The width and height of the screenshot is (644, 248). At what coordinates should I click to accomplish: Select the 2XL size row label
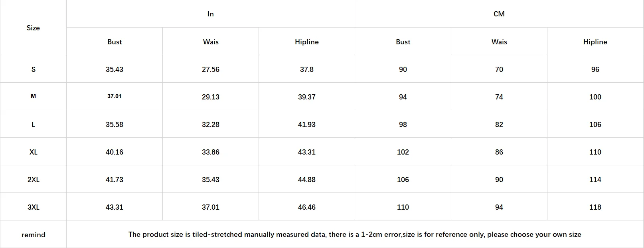33,179
